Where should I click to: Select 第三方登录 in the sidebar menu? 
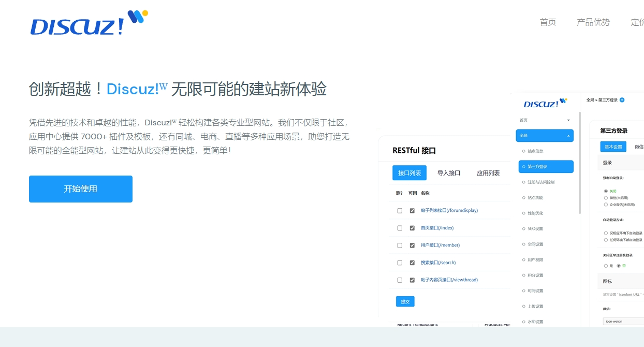546,167
